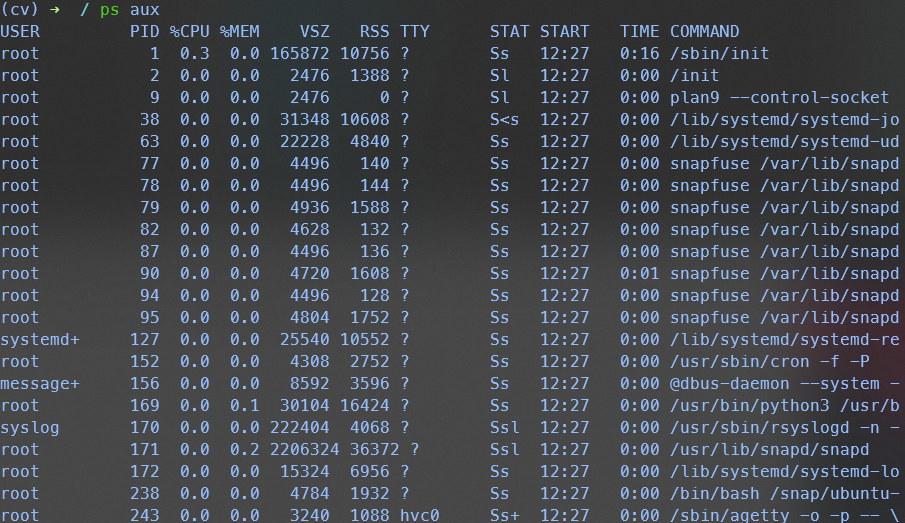Click the VSZ value 165872
The height and width of the screenshot is (523, 905).
point(300,54)
